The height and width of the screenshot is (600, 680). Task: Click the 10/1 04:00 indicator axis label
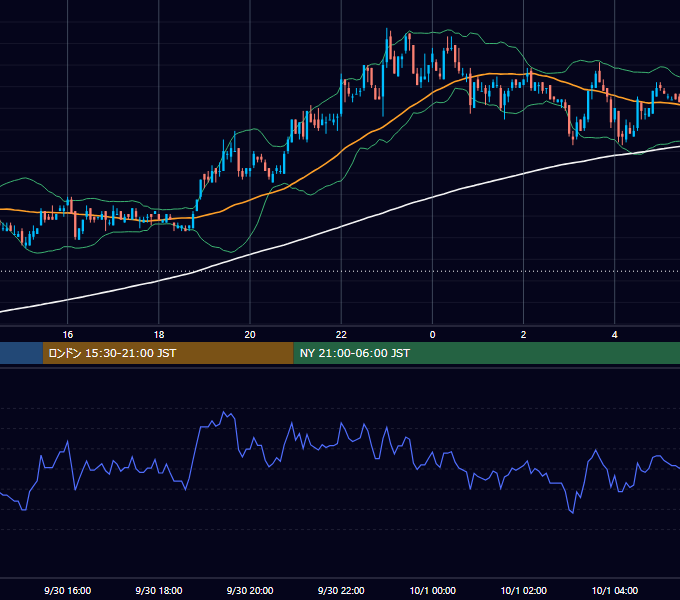click(615, 590)
